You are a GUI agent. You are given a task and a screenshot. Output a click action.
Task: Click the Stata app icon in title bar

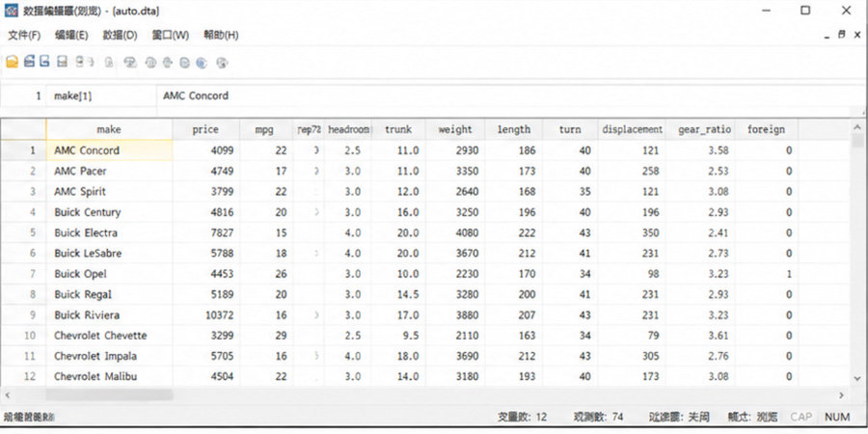click(x=11, y=11)
